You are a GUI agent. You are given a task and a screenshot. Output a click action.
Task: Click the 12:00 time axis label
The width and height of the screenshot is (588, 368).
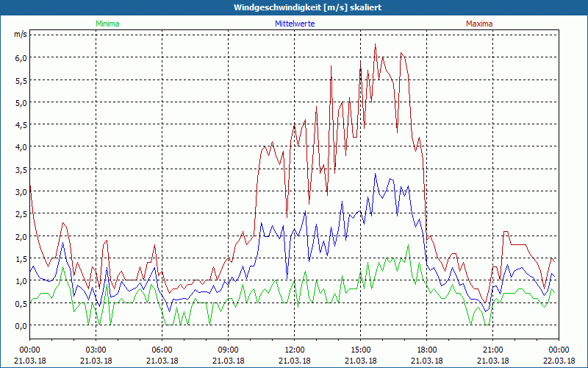[x=295, y=350]
